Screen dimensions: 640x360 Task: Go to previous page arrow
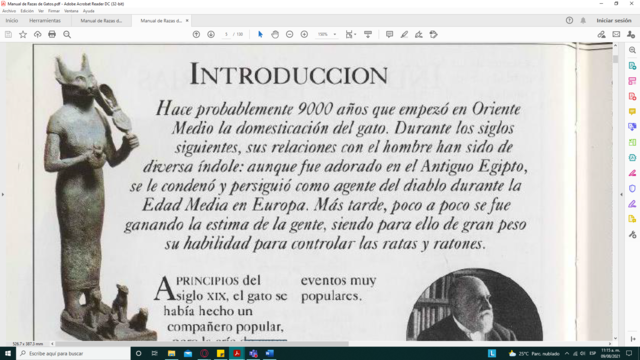[196, 35]
